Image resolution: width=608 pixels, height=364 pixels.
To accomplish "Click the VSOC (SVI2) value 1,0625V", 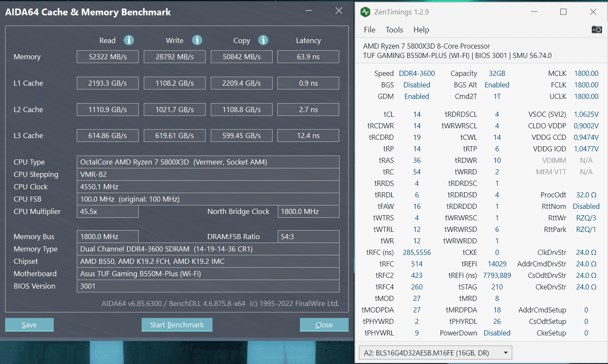I will pyautogui.click(x=586, y=114).
